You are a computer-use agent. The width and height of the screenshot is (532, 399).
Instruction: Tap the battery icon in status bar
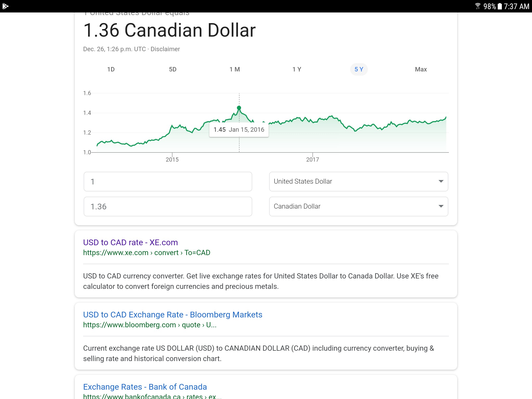(x=500, y=6)
